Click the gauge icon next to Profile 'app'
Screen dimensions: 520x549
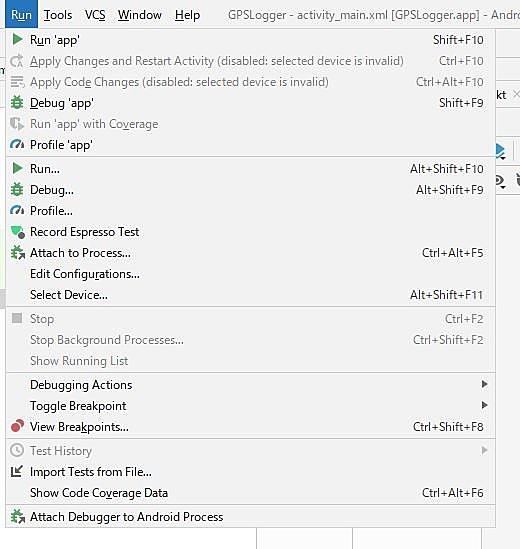[17, 144]
